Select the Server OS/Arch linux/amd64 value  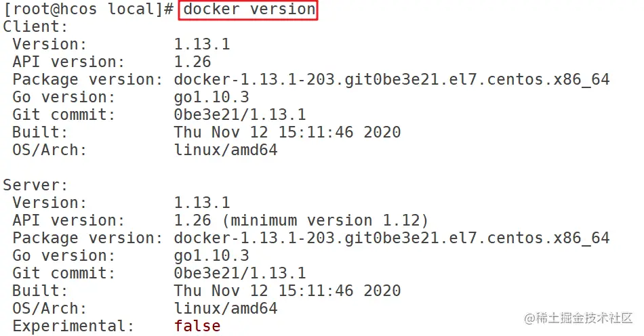(226, 308)
